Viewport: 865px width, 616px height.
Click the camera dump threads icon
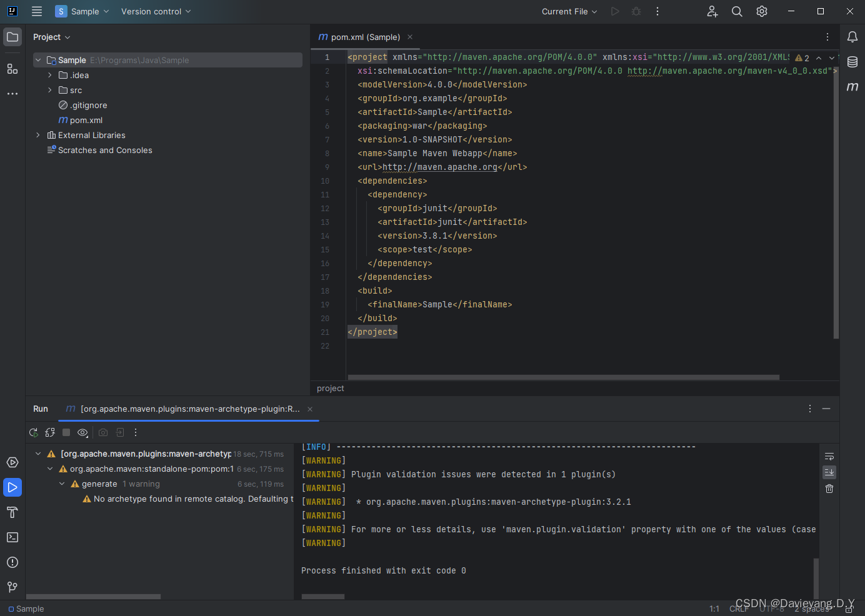tap(103, 432)
